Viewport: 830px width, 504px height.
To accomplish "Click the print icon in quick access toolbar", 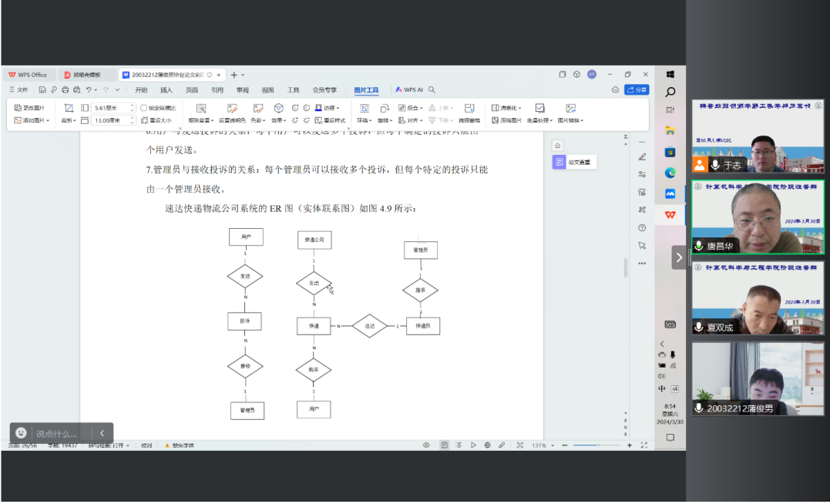I will click(x=65, y=90).
